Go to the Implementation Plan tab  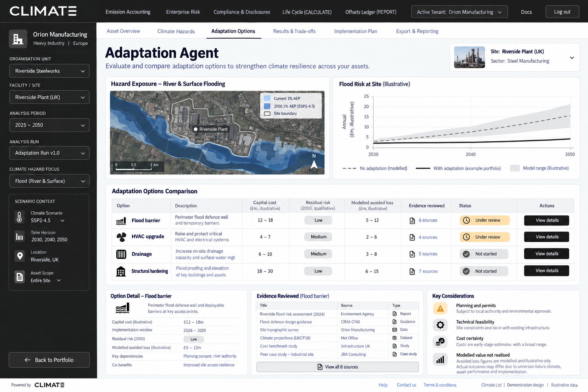(x=356, y=31)
